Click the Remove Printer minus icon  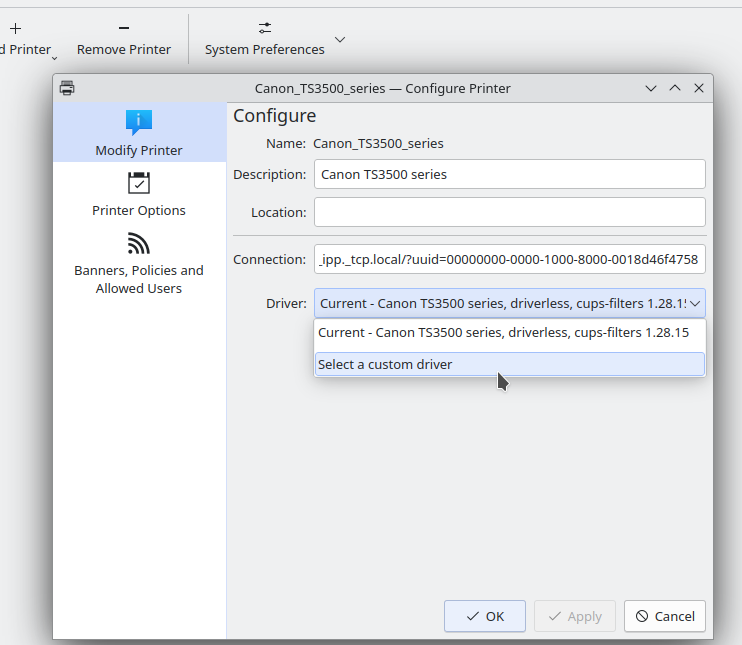pos(123,29)
